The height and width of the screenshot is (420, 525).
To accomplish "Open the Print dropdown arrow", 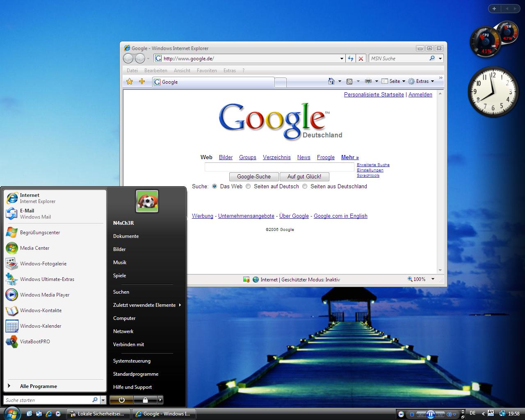I will pyautogui.click(x=377, y=81).
